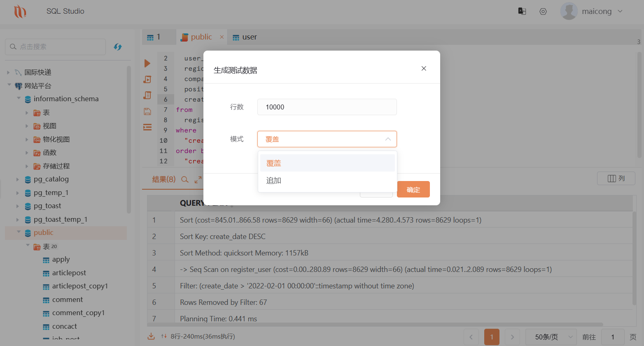The width and height of the screenshot is (644, 346).
Task: Expand the pg_catalog schema
Action: [17, 179]
